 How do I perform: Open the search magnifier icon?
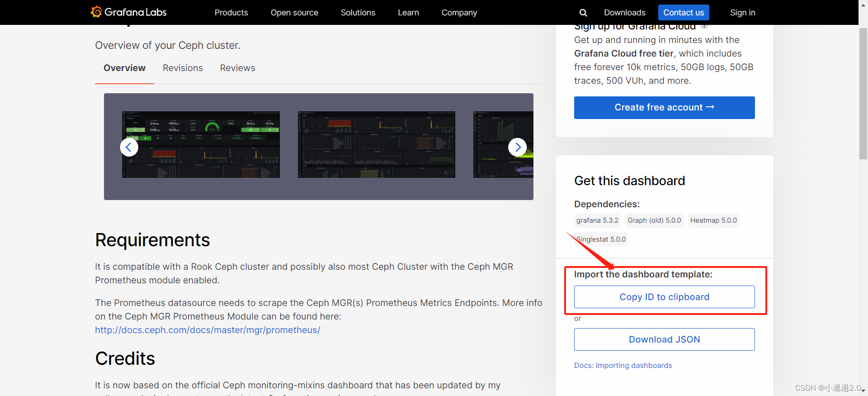[x=583, y=13]
